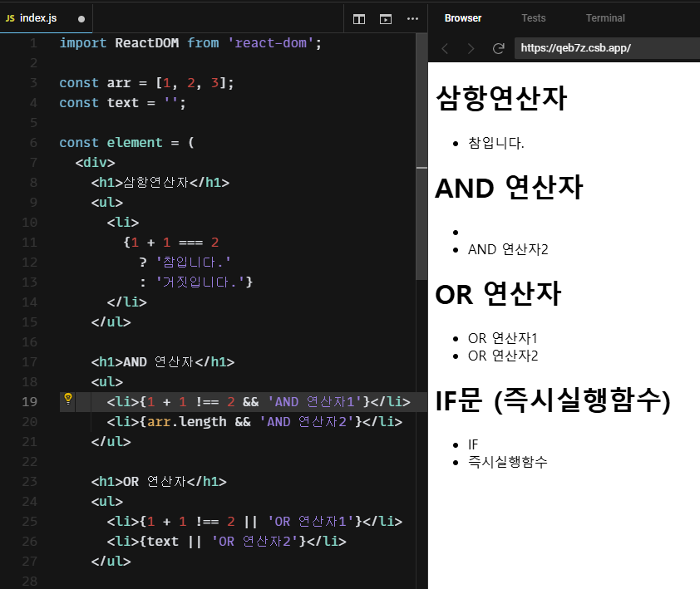The image size is (700, 589).
Task: Reload the browser preview
Action: [498, 48]
